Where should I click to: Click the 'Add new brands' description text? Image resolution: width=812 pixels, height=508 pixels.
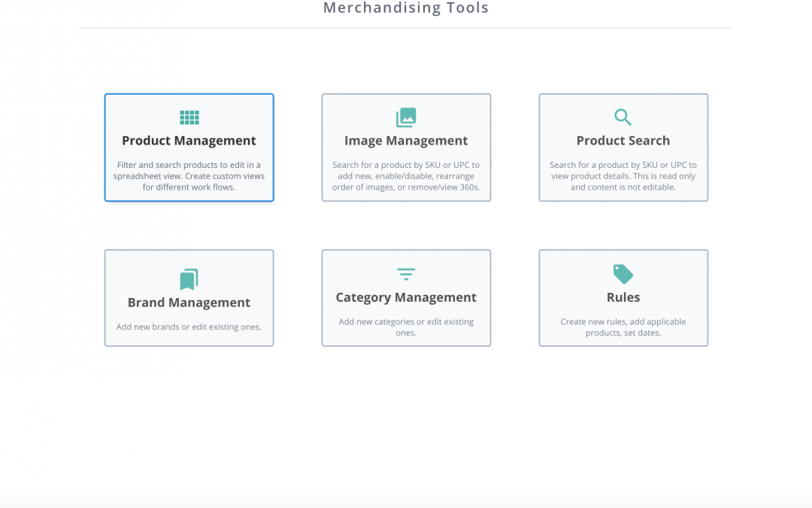click(189, 326)
